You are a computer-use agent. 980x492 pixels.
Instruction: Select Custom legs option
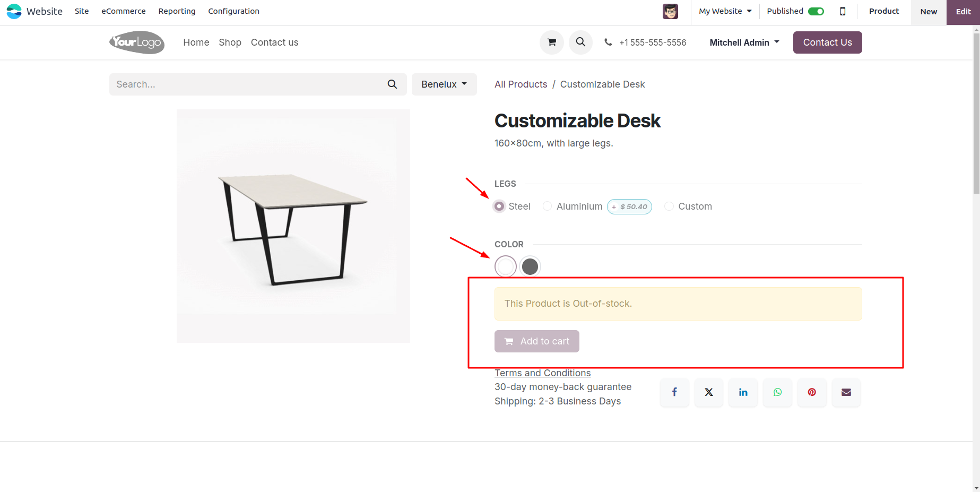tap(669, 206)
